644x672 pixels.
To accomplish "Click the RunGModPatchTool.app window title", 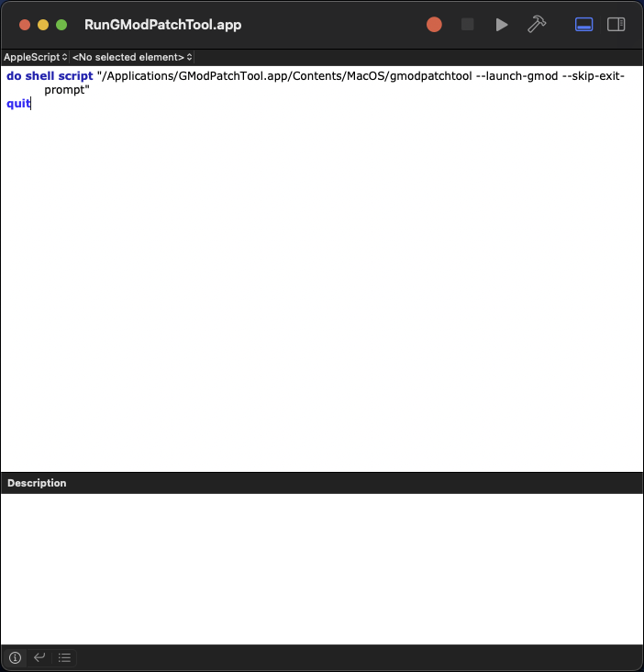I will [162, 25].
